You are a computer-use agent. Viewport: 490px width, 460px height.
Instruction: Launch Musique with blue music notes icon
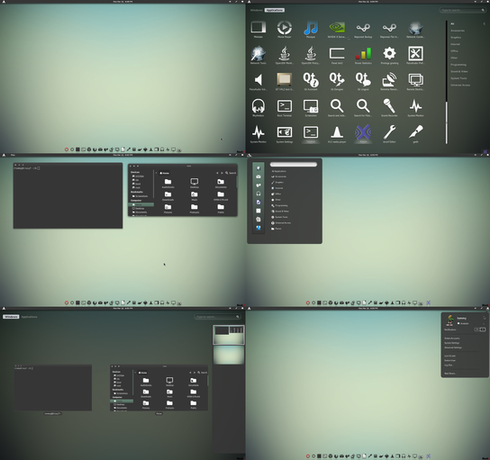(x=311, y=28)
